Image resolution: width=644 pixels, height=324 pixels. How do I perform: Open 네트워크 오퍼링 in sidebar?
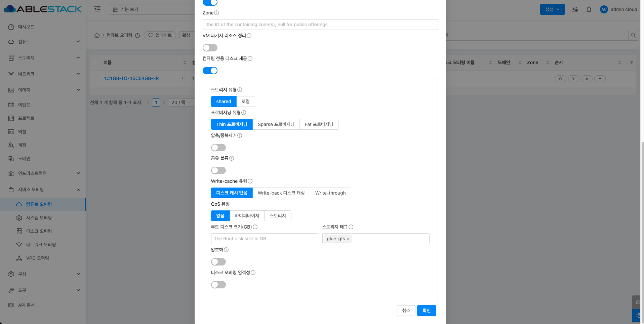[x=43, y=245]
